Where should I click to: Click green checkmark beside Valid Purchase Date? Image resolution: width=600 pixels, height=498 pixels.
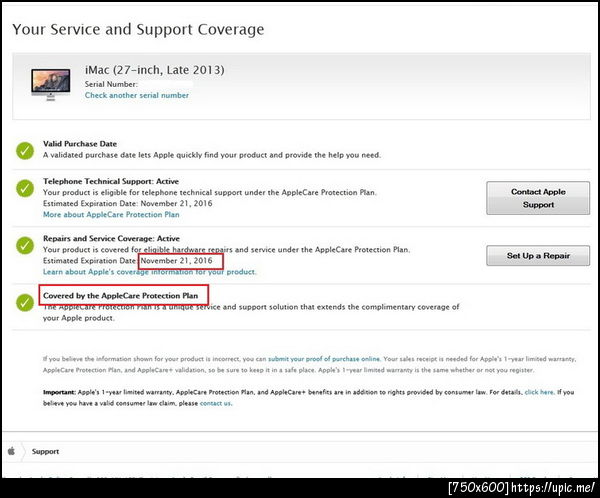point(25,150)
